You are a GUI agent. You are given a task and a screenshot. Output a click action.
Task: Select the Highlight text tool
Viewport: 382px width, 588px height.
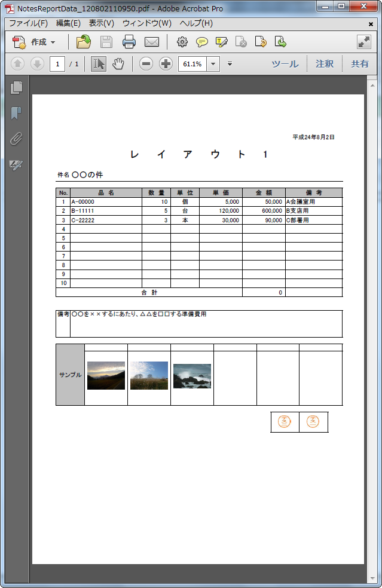point(221,42)
